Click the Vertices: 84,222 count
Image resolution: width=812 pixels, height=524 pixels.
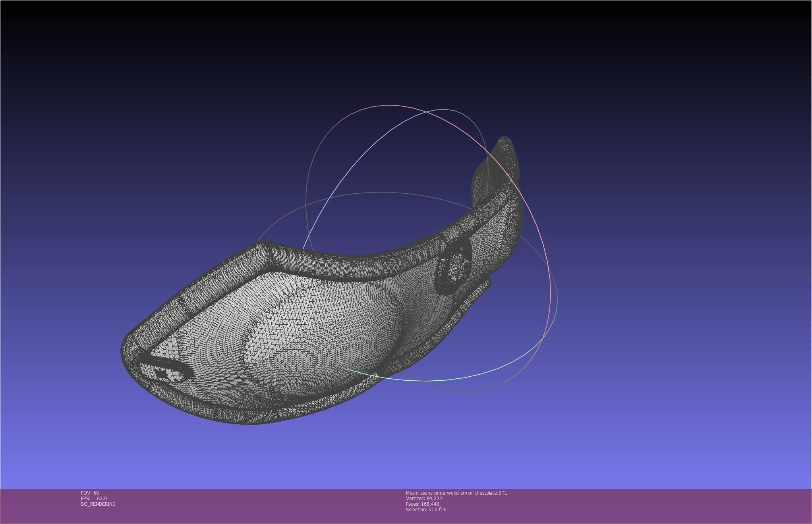[423, 499]
